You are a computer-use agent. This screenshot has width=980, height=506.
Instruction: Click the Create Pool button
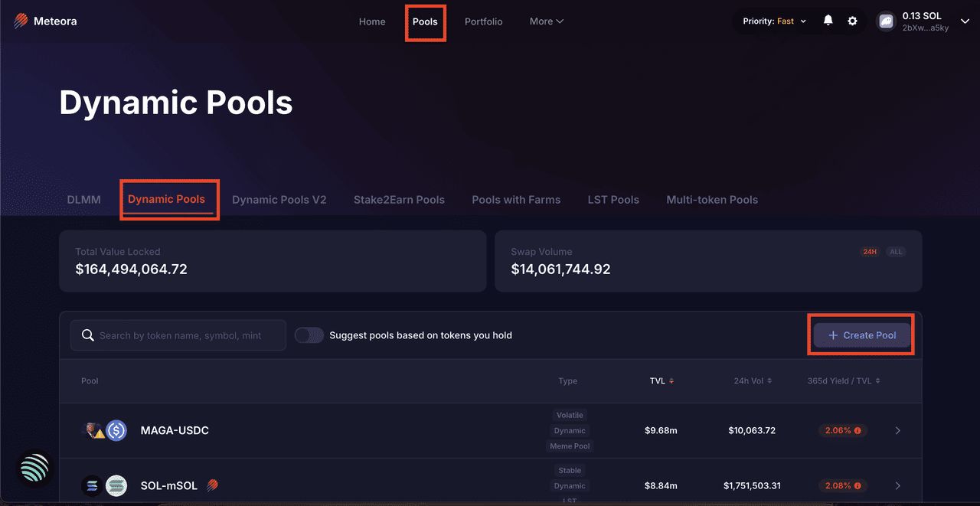[x=861, y=335]
